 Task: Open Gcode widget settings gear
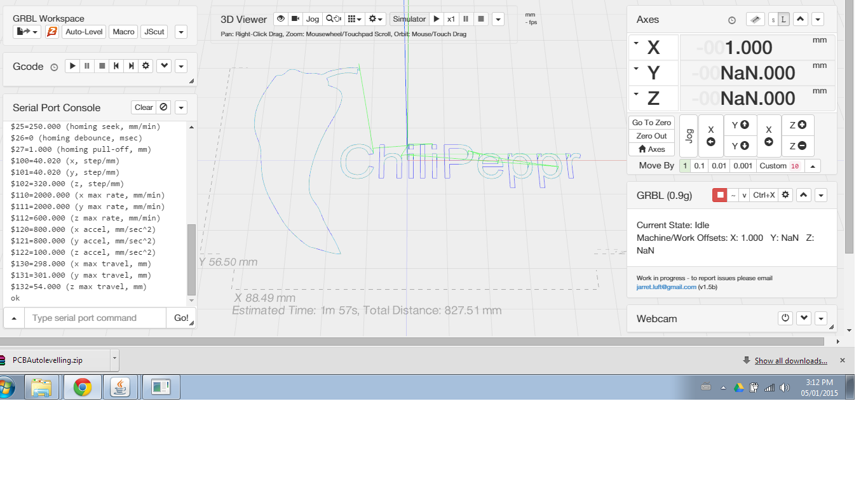(146, 66)
